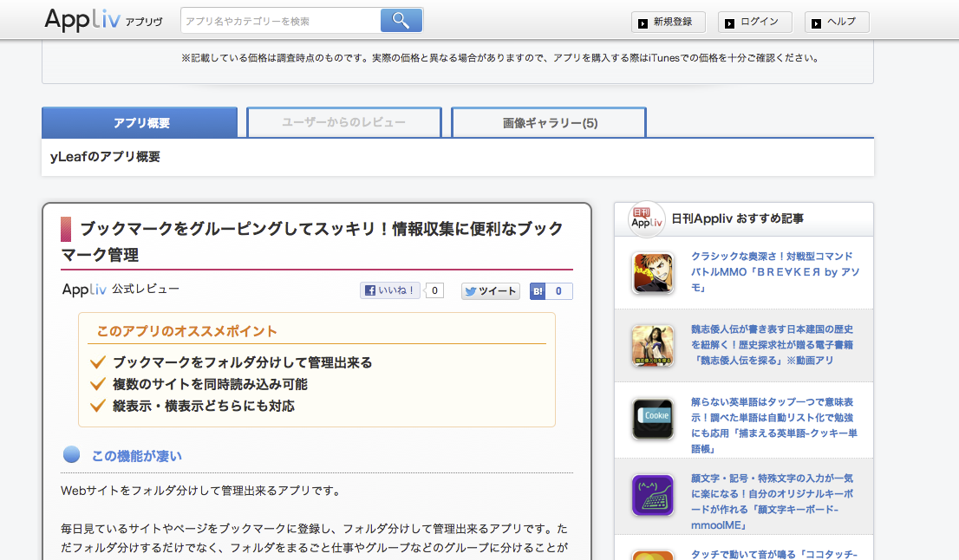Viewport: 959px width, 560px height.
Task: Focus the app name search field
Action: [281, 21]
